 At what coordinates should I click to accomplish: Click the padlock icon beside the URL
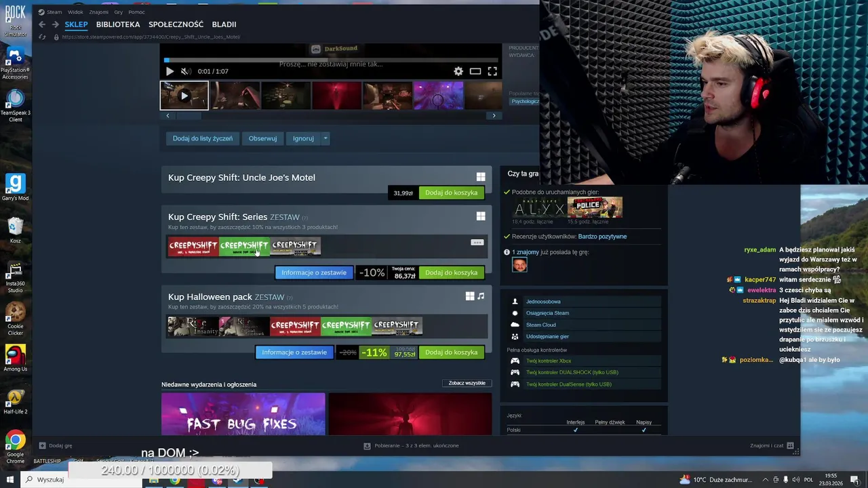[x=56, y=37]
